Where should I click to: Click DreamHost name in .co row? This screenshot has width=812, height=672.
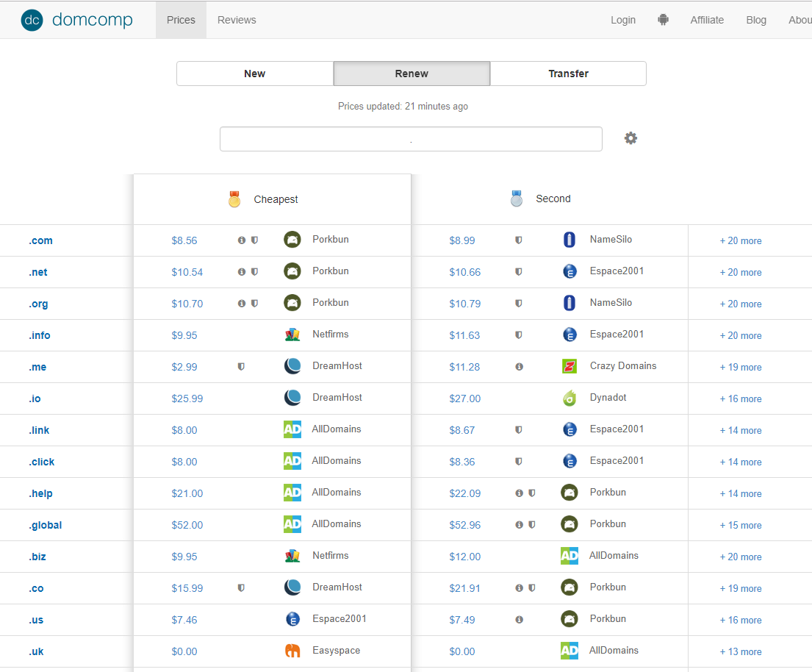[x=337, y=587]
